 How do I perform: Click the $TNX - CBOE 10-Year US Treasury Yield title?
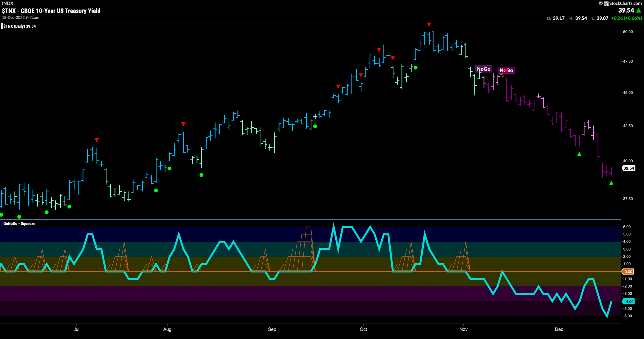click(x=51, y=11)
